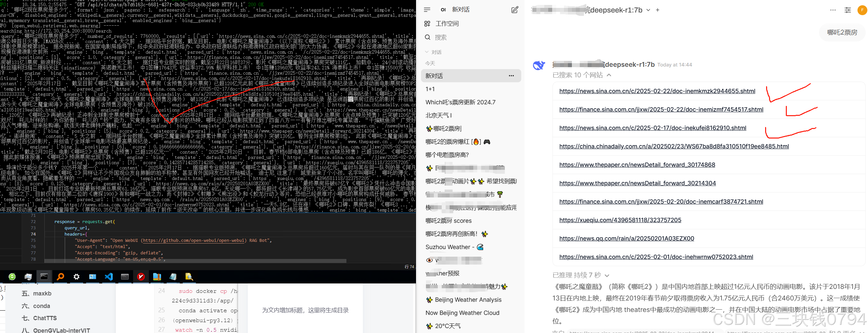Viewport: 868px width, 333px height.
Task: Click the new chat pencil icon
Action: click(515, 10)
